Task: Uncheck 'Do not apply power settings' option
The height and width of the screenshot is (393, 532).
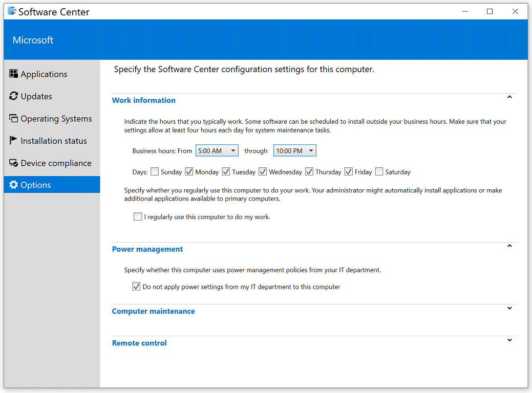Action: 136,287
